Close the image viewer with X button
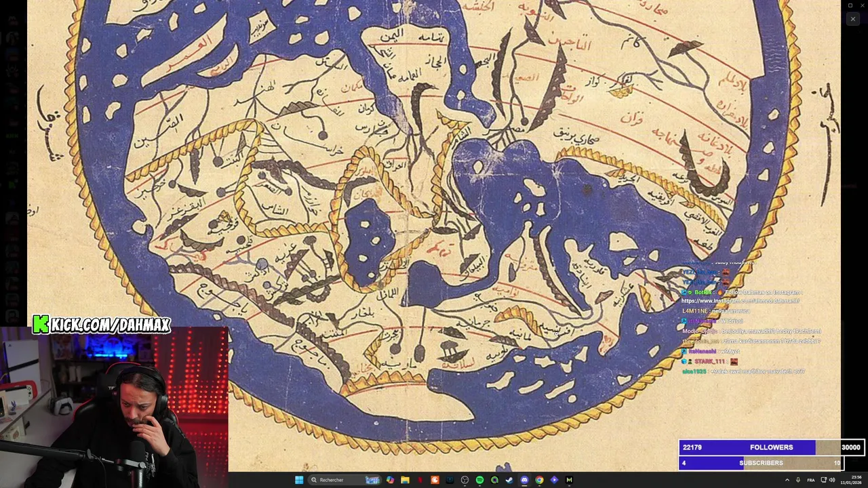 [x=853, y=19]
